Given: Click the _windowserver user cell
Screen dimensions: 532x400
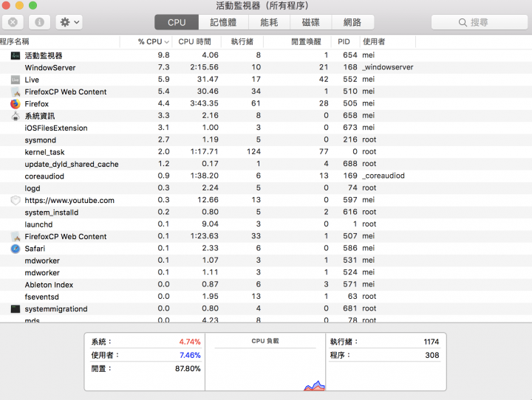Looking at the screenshot, I should point(388,67).
